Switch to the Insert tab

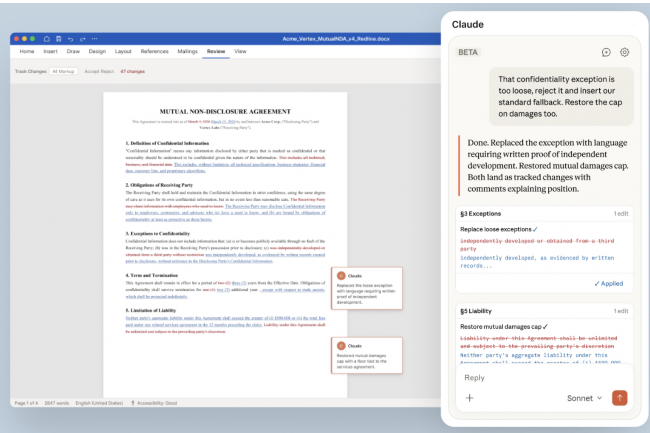[x=50, y=50]
